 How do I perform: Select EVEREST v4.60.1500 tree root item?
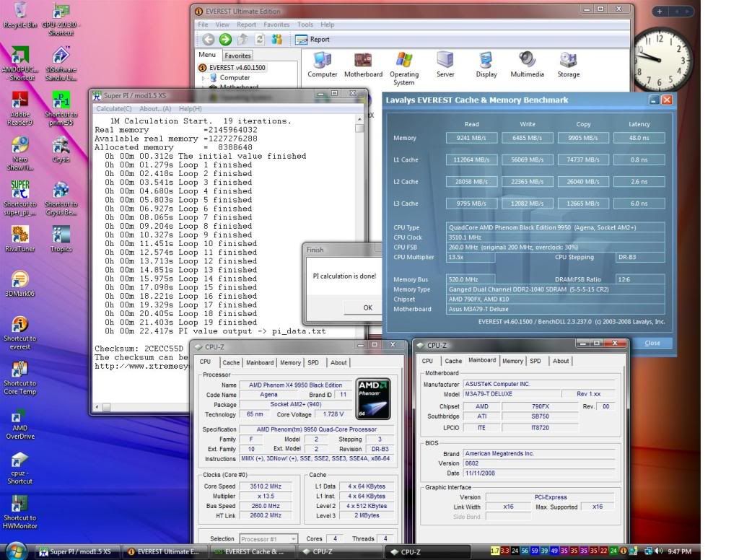pos(233,68)
